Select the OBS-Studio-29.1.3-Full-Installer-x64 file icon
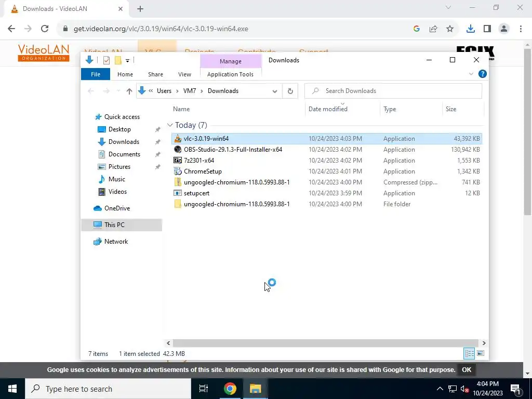 pyautogui.click(x=178, y=149)
